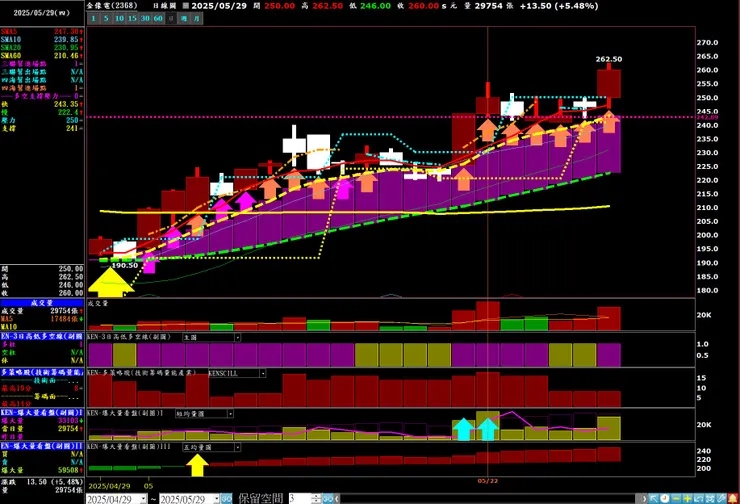Click the horizontal chart scrollbar track
The width and height of the screenshot is (740, 504).
[490, 499]
